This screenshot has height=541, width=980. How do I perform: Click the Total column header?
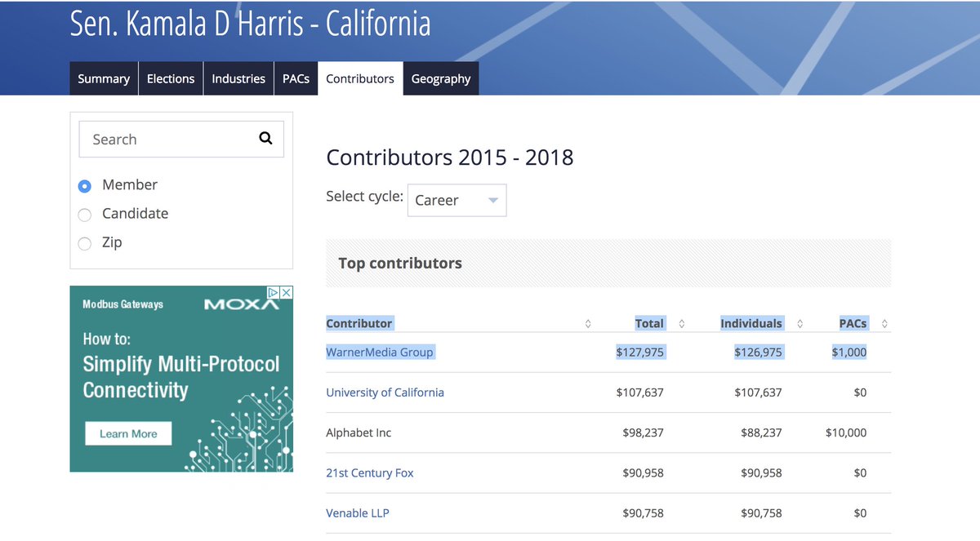click(x=649, y=323)
